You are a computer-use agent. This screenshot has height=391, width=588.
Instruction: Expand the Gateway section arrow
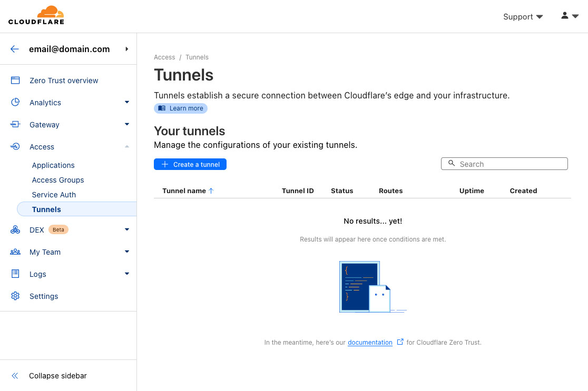click(x=126, y=125)
